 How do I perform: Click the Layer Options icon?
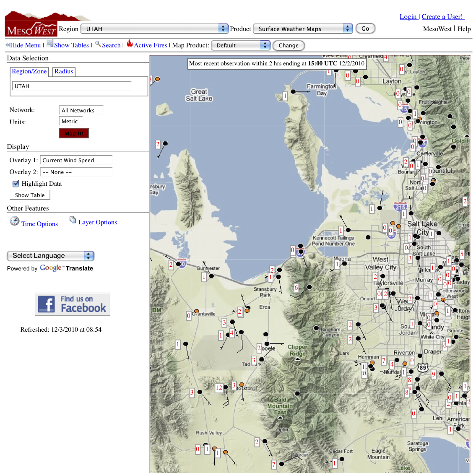pyautogui.click(x=73, y=220)
